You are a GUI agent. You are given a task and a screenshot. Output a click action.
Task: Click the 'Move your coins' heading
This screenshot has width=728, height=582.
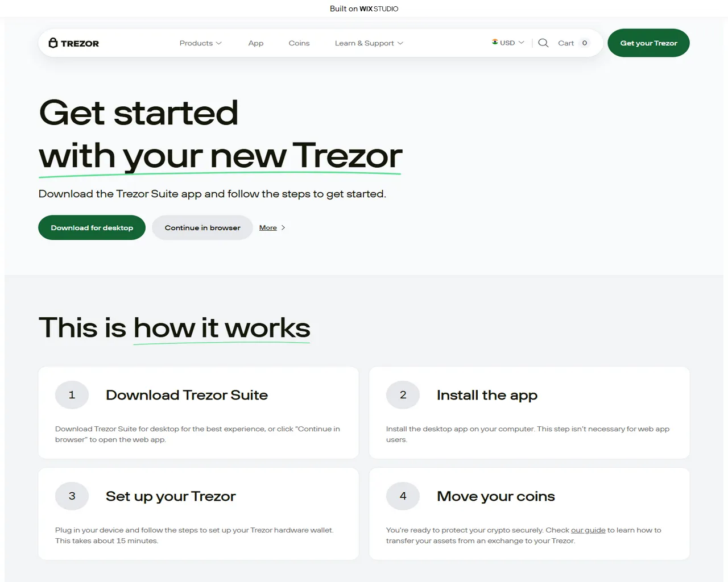point(496,497)
